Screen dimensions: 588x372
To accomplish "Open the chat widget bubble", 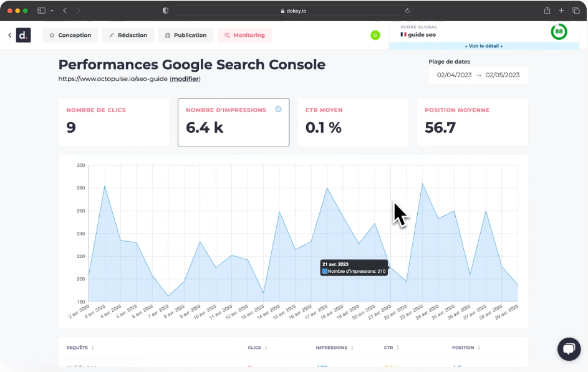I will coord(569,349).
